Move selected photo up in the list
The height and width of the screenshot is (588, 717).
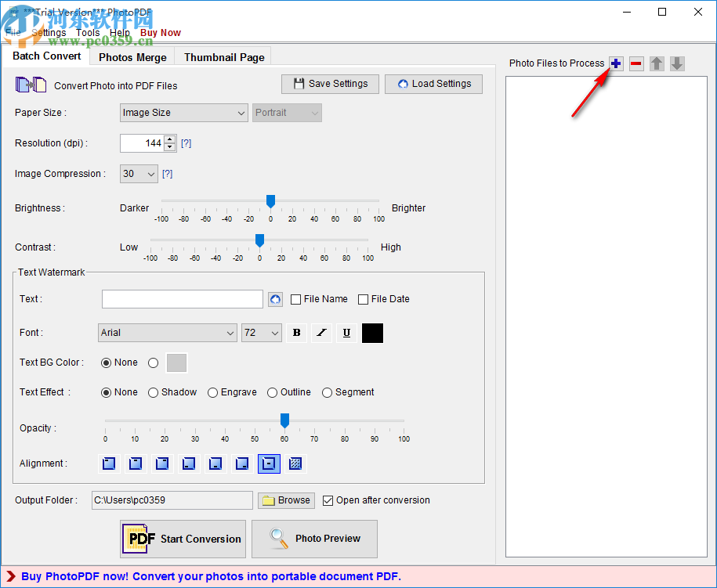point(657,63)
